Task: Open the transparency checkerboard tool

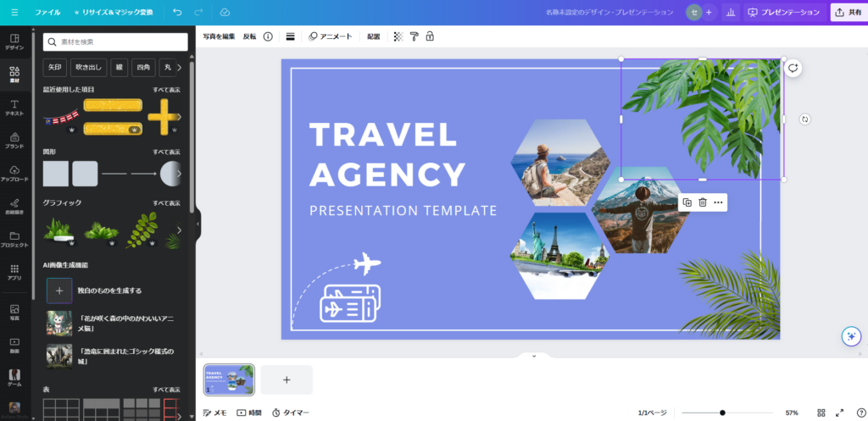Action: coord(398,36)
